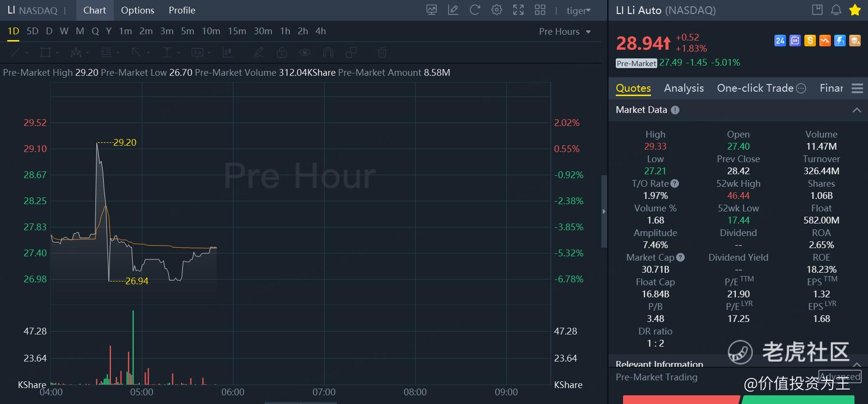Click the duplicate drawing icon
The image size is (868, 404).
click(x=352, y=53)
